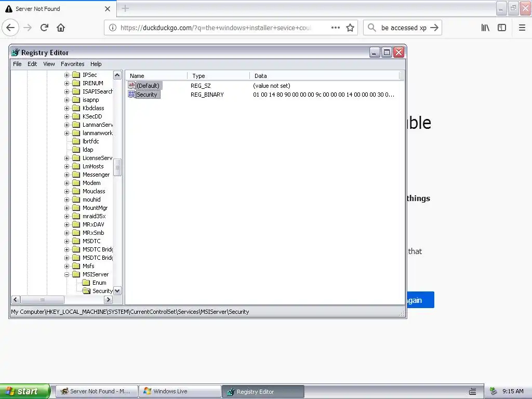532x399 pixels.
Task: Bookmark this page with the star icon
Action: pyautogui.click(x=350, y=28)
